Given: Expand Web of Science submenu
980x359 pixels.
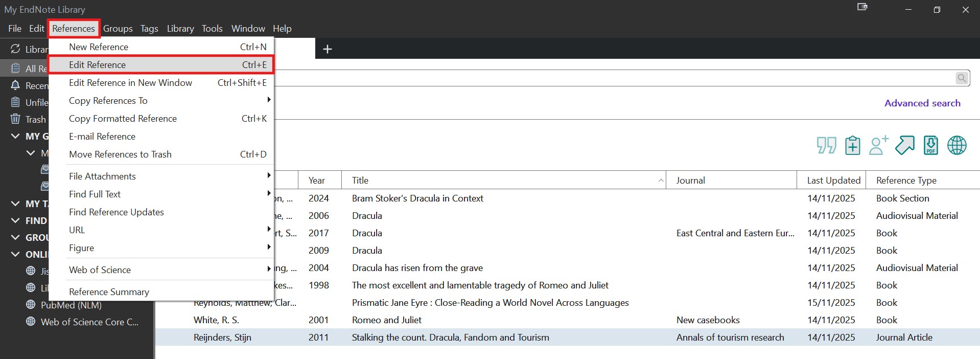Looking at the screenshot, I should click(161, 270).
